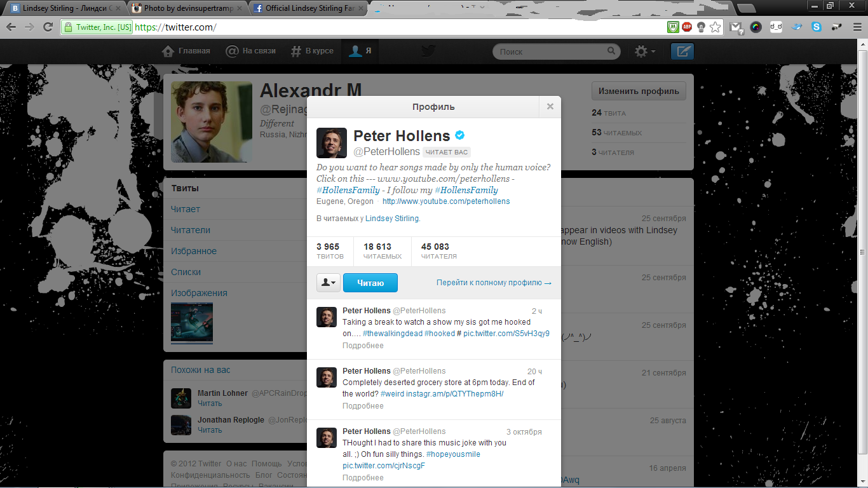This screenshot has height=488, width=868.
Task: Click the 45 083 читателя stat
Action: [438, 251]
